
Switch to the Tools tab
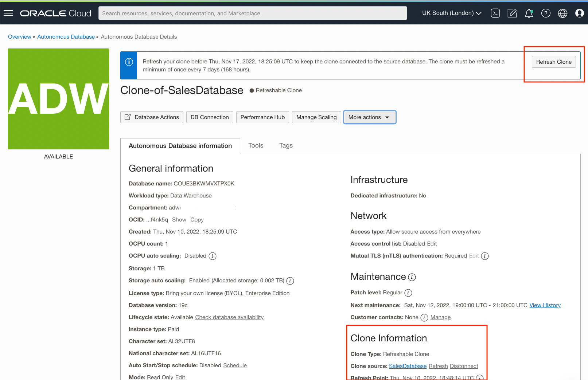(256, 145)
